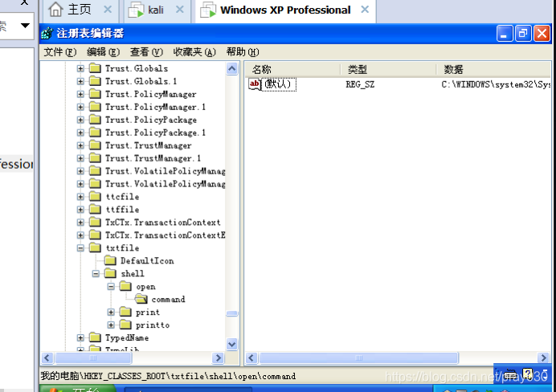Expand the Trust.Globals key
The image size is (556, 392).
click(x=80, y=68)
